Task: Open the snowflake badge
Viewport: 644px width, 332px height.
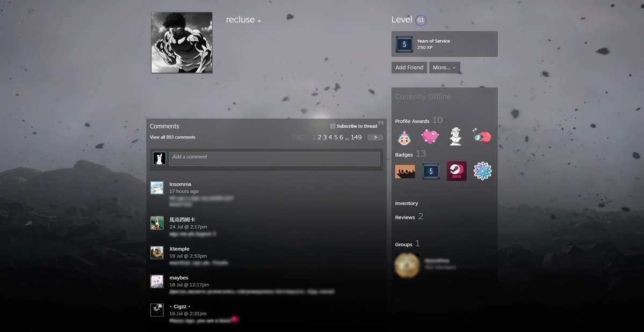Action: pyautogui.click(x=482, y=171)
